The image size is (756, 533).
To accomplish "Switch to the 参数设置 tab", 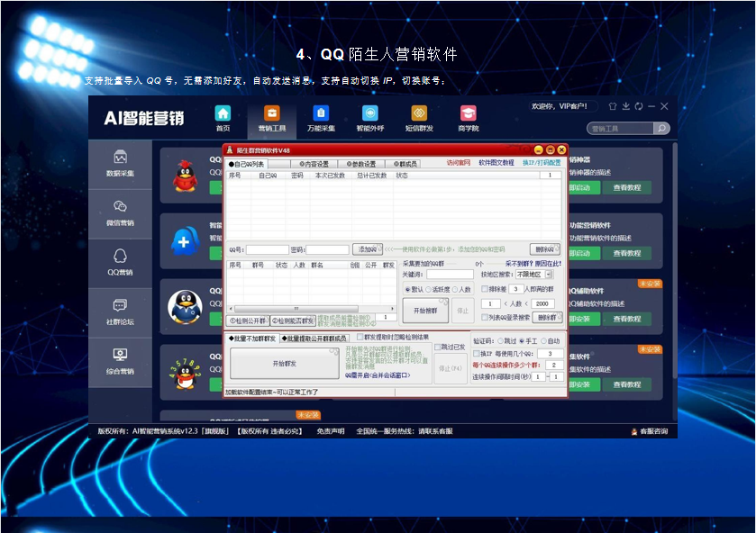I will 361,164.
